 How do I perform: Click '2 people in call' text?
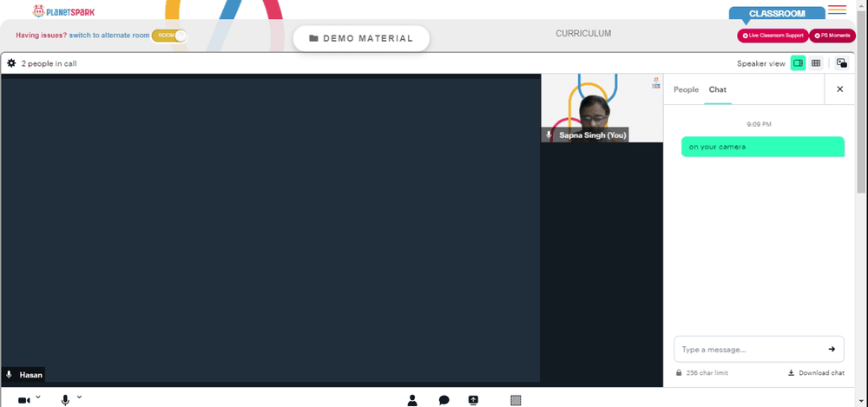[x=49, y=63]
